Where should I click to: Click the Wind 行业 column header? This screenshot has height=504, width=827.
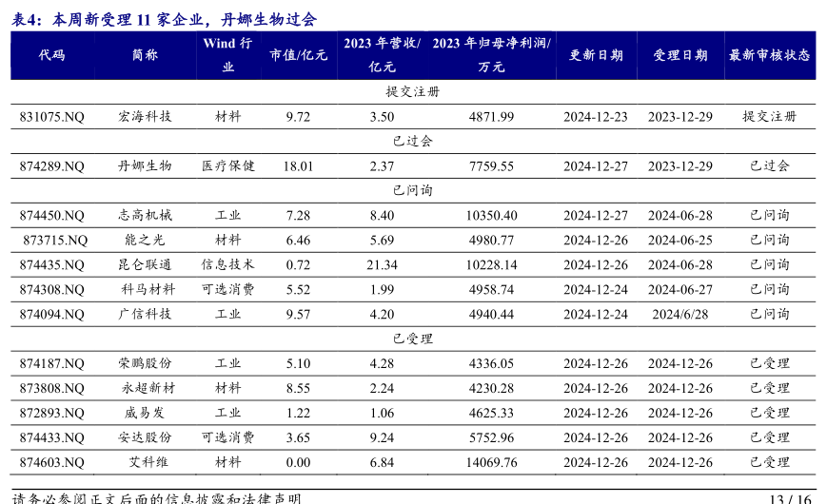(227, 55)
